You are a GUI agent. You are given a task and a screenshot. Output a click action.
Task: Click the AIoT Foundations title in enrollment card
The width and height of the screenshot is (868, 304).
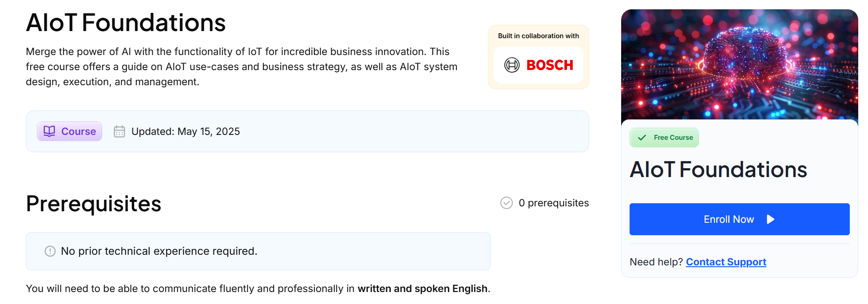point(718,170)
